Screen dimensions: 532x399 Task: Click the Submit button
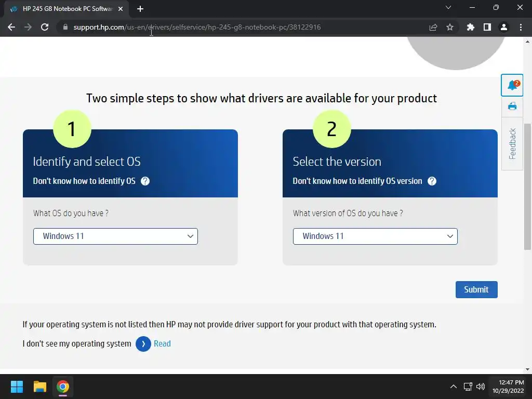click(476, 289)
